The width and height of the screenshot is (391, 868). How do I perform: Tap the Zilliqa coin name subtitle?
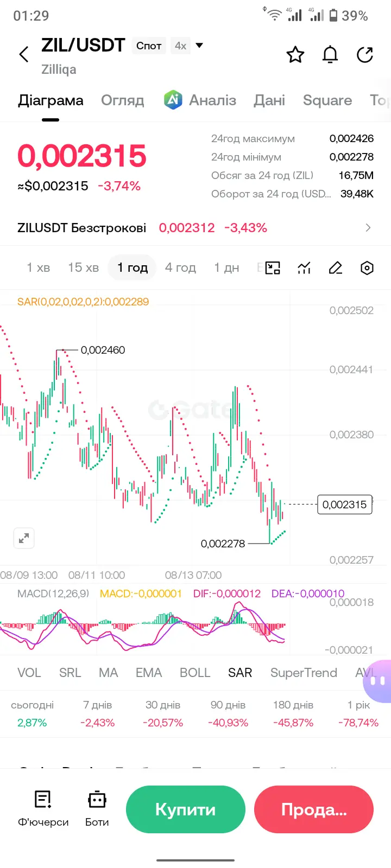coord(59,69)
